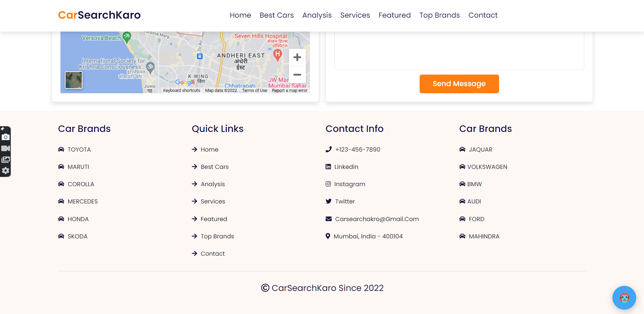Click the camera screenshot icon in side toolbar
644x314 pixels.
coord(5,137)
